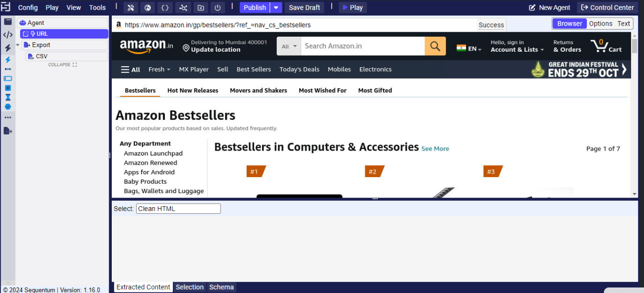This screenshot has height=293, width=644.
Task: Click the Update location pin icon
Action: 186,48
